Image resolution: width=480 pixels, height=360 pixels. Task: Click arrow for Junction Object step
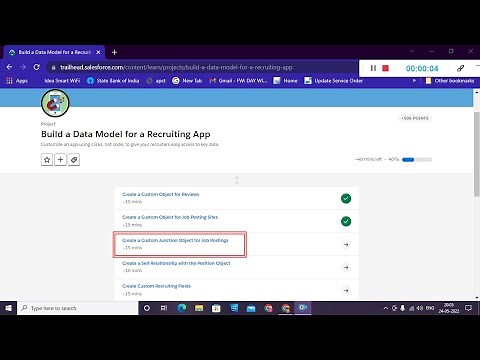(346, 245)
